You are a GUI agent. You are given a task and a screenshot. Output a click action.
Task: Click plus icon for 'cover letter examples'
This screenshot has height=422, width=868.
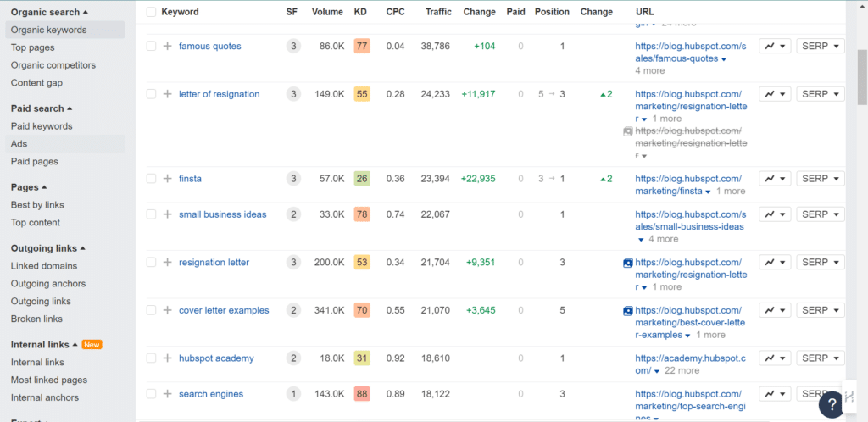pos(168,311)
